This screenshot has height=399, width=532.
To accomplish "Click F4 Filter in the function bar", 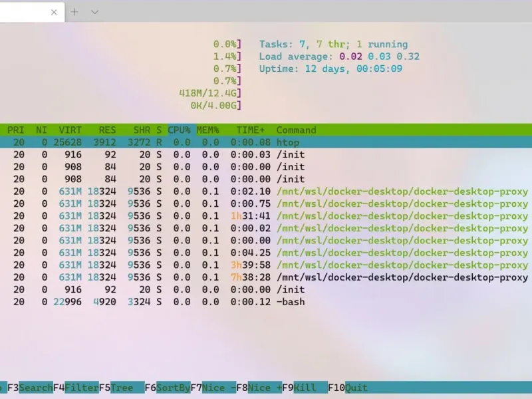I will click(x=76, y=388).
